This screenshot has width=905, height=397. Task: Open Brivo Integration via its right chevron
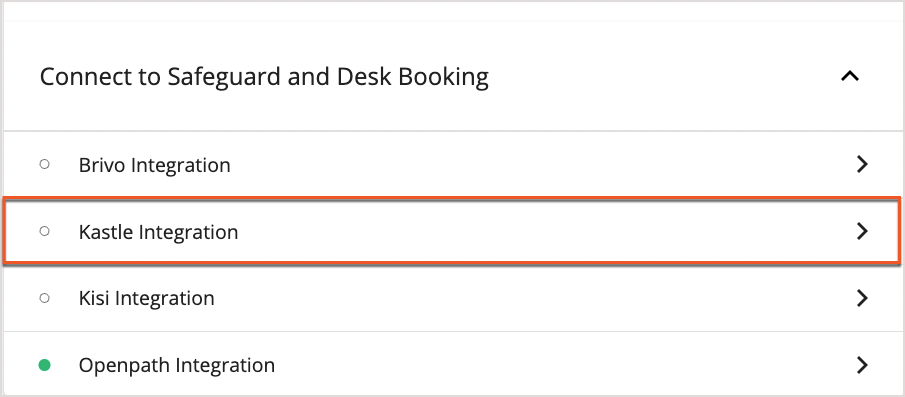pyautogui.click(x=862, y=164)
